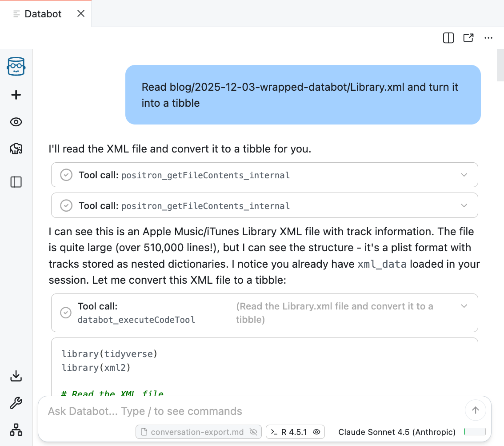Expand the first positron_getFileContents_internal tool call
Viewport: 504px width, 446px height.
(x=464, y=175)
